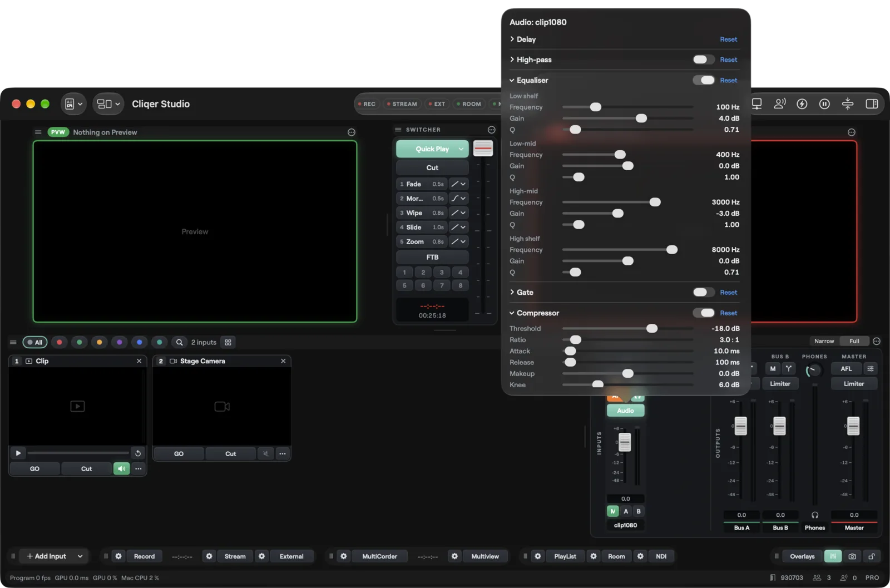Screen dimensions: 890x588
Task: Open Switcher panel options icon
Action: tap(492, 130)
